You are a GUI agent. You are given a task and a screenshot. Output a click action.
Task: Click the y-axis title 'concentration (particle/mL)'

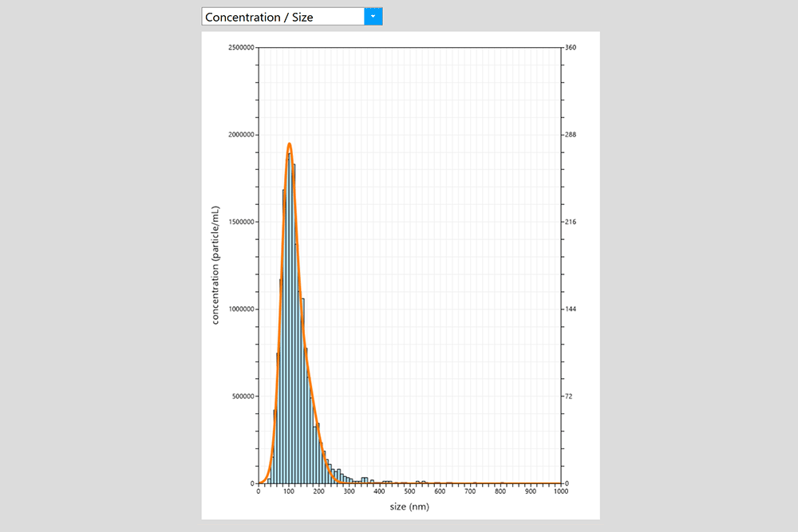click(x=215, y=265)
